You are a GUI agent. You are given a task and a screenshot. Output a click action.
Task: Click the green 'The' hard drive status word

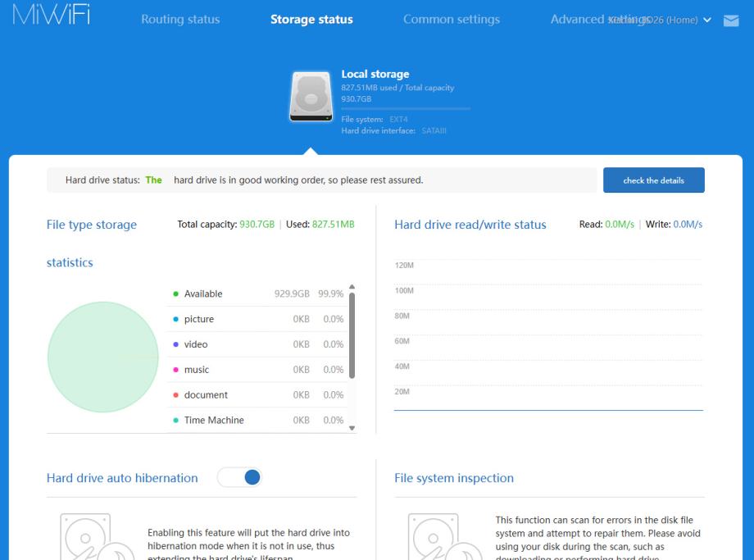(x=153, y=180)
